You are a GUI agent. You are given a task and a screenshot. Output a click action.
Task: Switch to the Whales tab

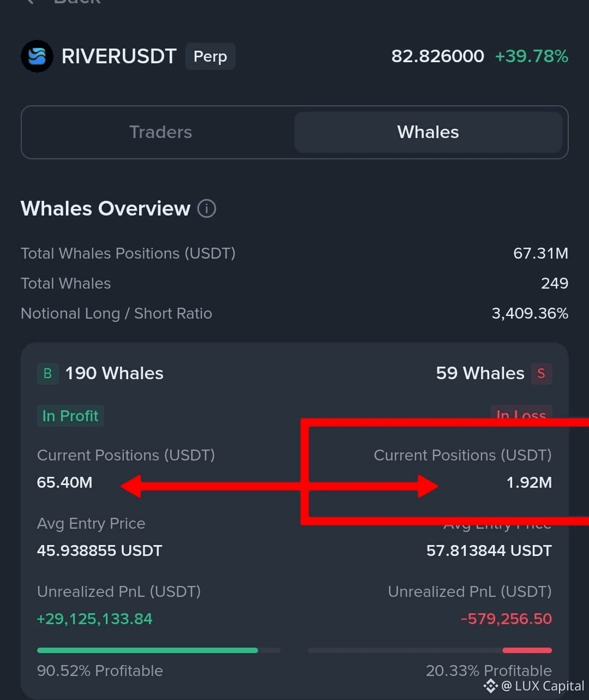(428, 132)
